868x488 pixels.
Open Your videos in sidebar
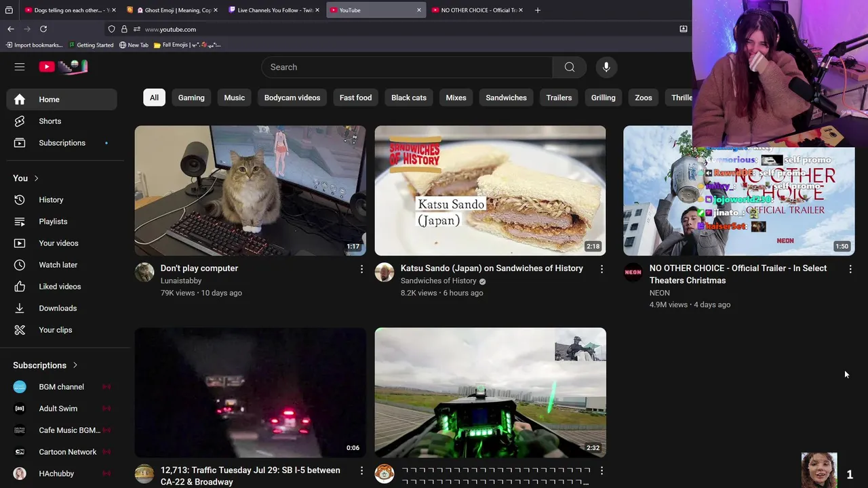[62, 243]
